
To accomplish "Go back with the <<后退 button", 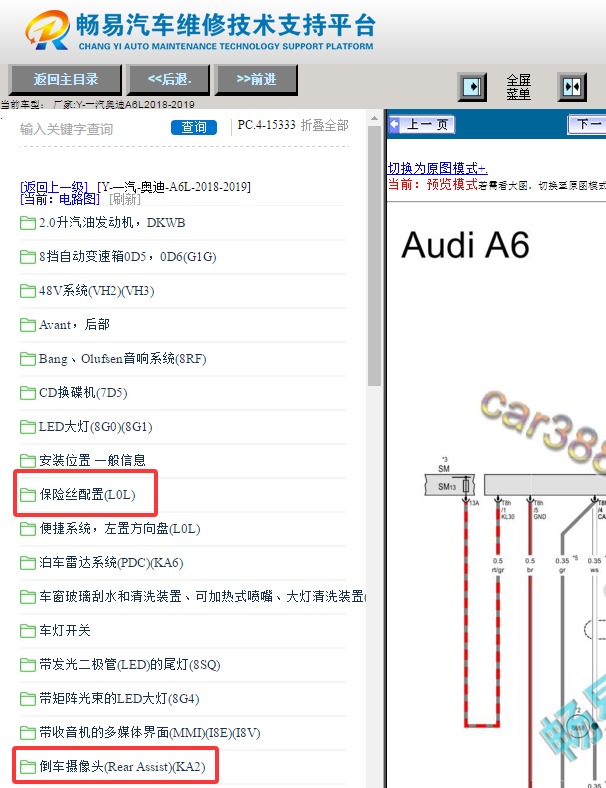I will pyautogui.click(x=169, y=79).
